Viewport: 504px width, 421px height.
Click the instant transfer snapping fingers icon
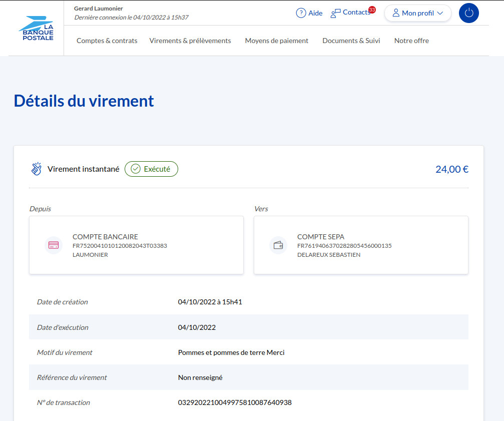click(37, 169)
